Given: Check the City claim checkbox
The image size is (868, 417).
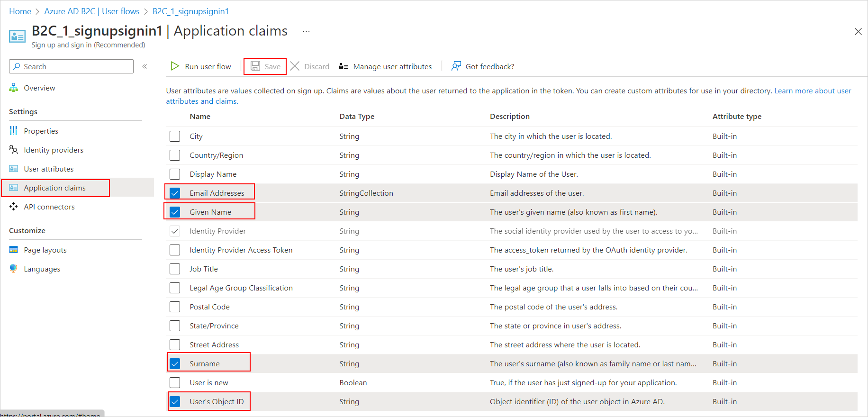Looking at the screenshot, I should point(175,136).
